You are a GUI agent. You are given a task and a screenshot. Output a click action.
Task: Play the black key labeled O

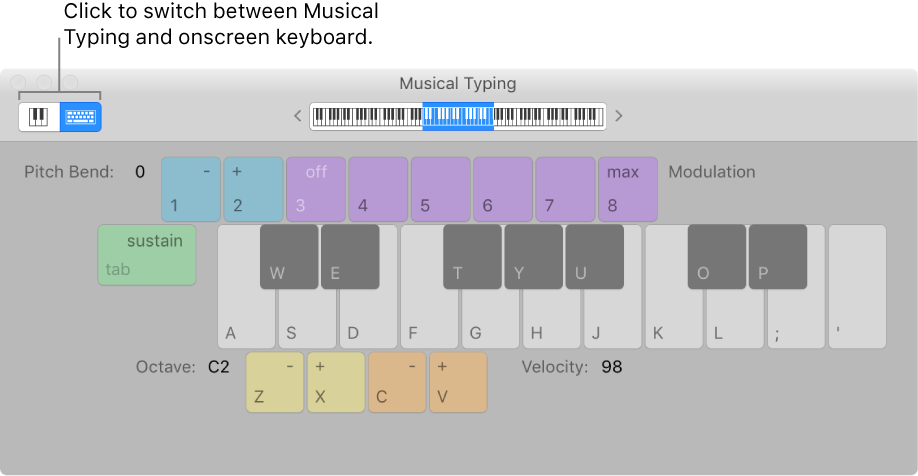point(717,257)
